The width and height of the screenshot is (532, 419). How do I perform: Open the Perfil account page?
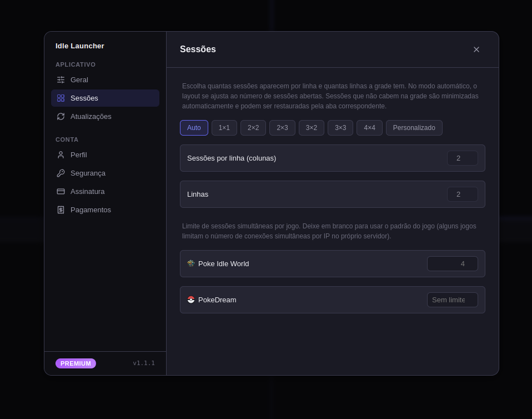105,155
